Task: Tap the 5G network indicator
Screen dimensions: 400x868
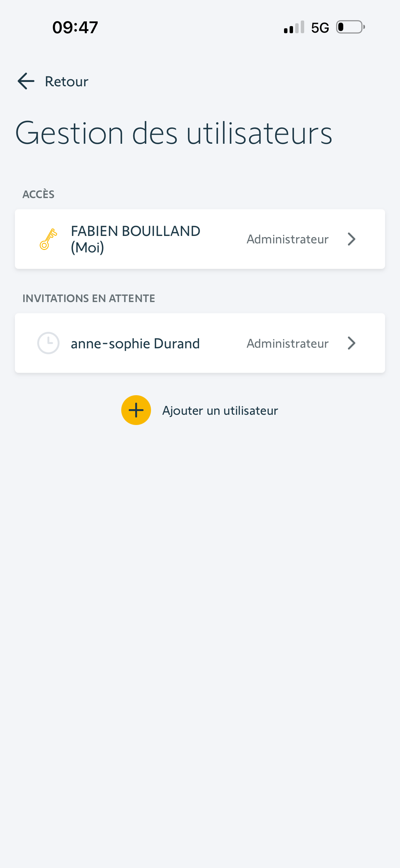Action: [320, 28]
